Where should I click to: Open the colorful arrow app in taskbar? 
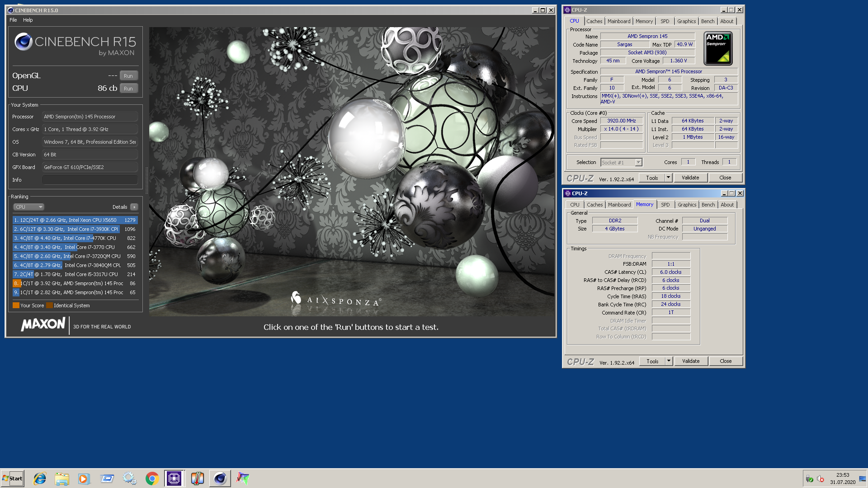[x=243, y=479]
